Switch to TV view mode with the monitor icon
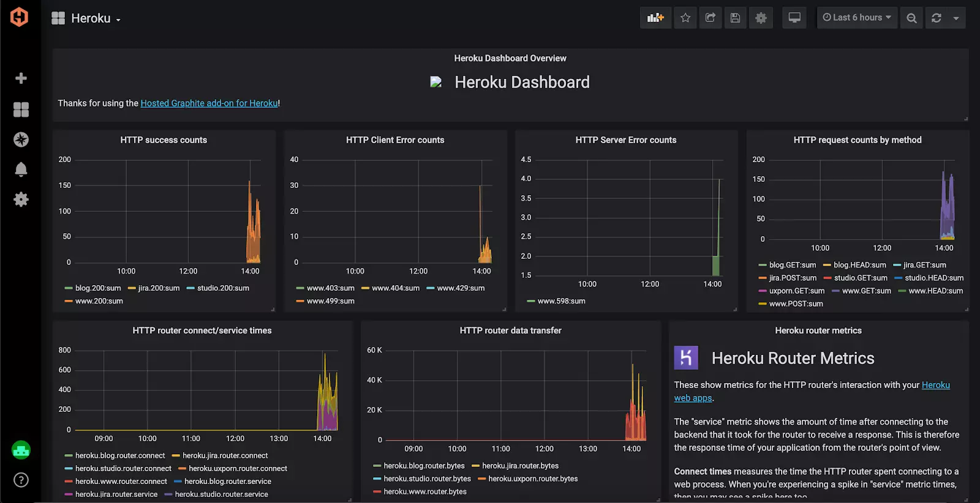 (x=794, y=18)
